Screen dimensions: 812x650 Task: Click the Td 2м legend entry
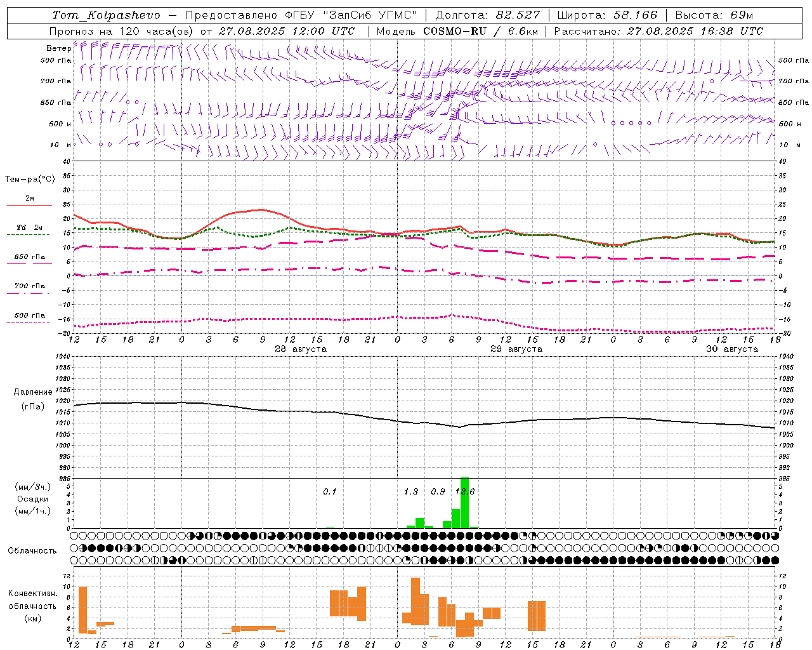[x=29, y=227]
